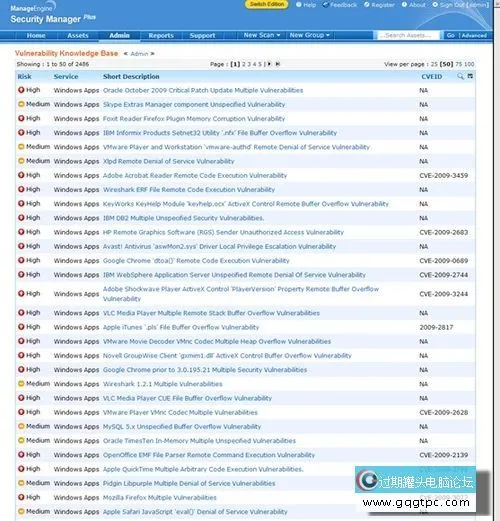Click the High risk icon on Oracle October 2009 row
500x521 pixels.
coord(21,90)
